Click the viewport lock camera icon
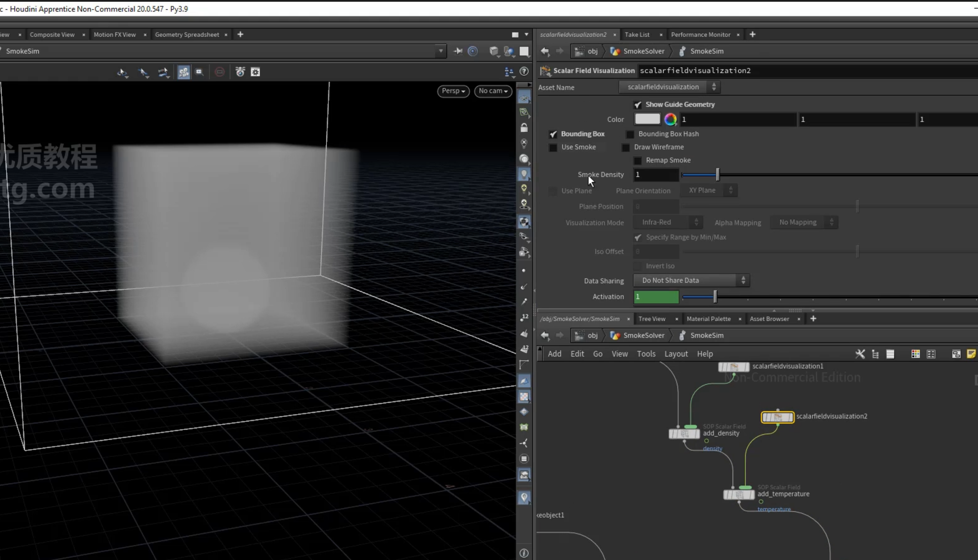 (x=524, y=127)
